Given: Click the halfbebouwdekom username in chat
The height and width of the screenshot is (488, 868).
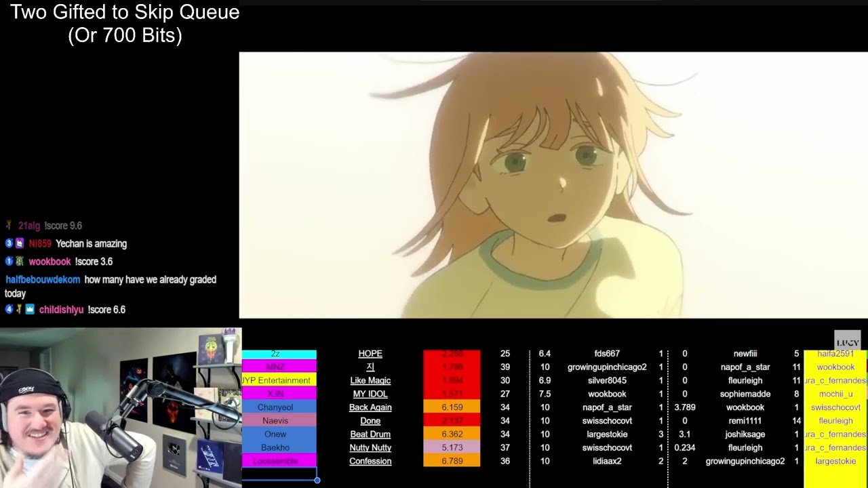Looking at the screenshot, I should pos(43,279).
